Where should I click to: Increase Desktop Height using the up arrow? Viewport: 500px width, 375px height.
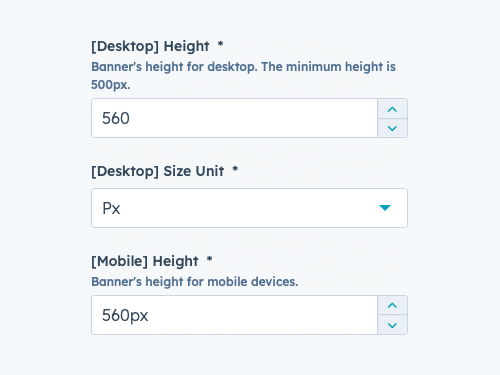pyautogui.click(x=392, y=109)
